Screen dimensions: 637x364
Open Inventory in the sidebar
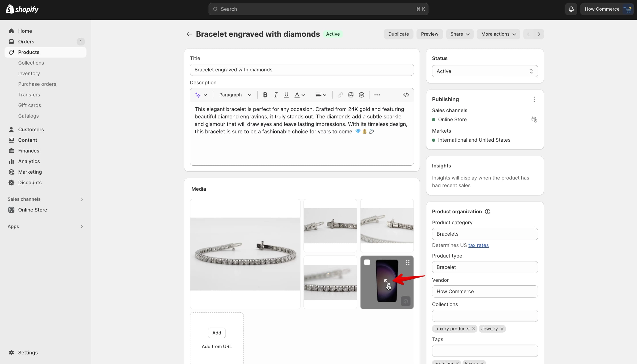[29, 74]
